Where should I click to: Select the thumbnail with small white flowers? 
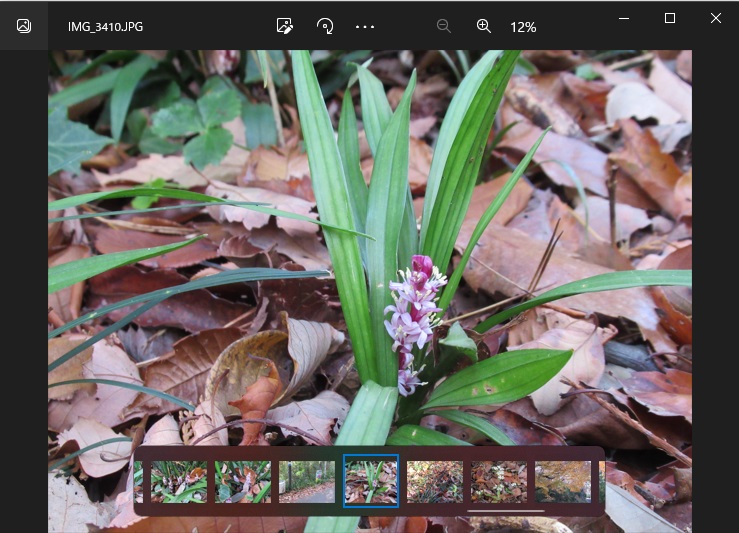[499, 481]
